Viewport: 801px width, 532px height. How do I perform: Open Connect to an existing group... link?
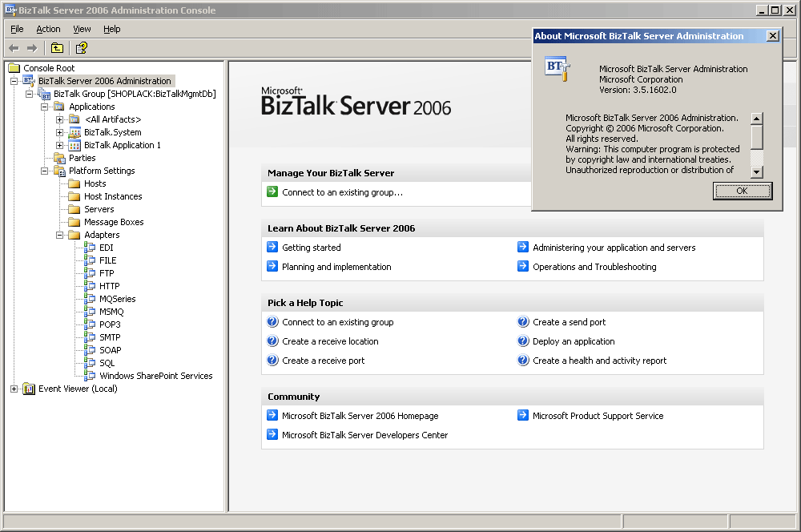[342, 192]
